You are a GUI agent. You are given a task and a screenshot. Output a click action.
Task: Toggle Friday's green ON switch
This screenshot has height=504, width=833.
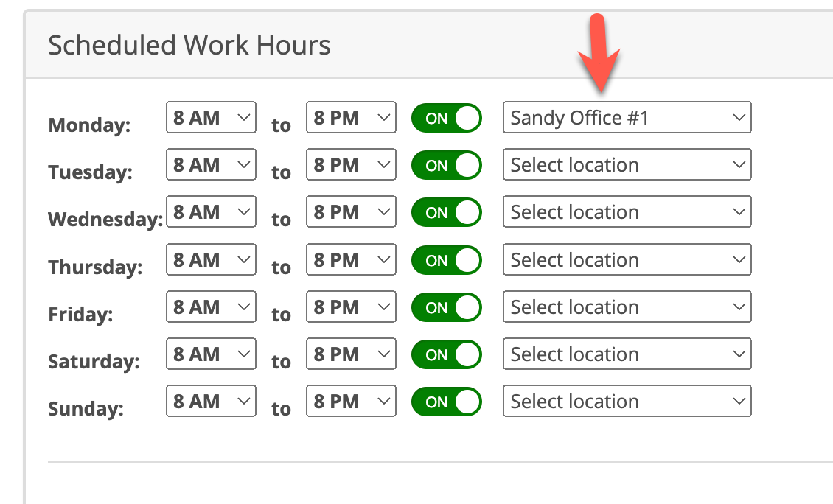coord(446,307)
